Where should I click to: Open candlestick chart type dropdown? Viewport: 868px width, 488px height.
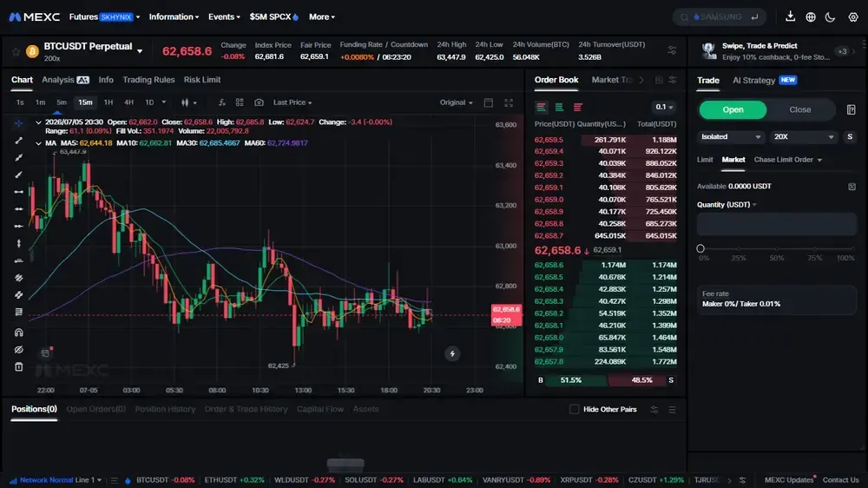tap(188, 102)
